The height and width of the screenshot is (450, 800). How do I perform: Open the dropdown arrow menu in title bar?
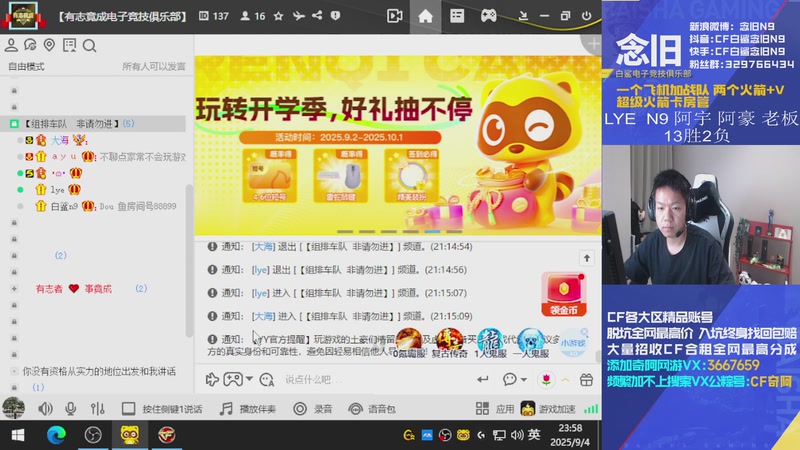coord(523,16)
